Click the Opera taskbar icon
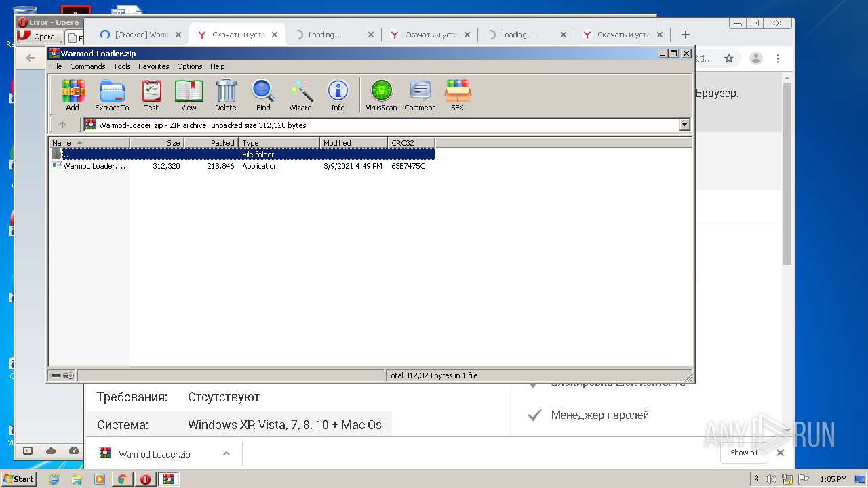This screenshot has height=488, width=868. tap(145, 479)
